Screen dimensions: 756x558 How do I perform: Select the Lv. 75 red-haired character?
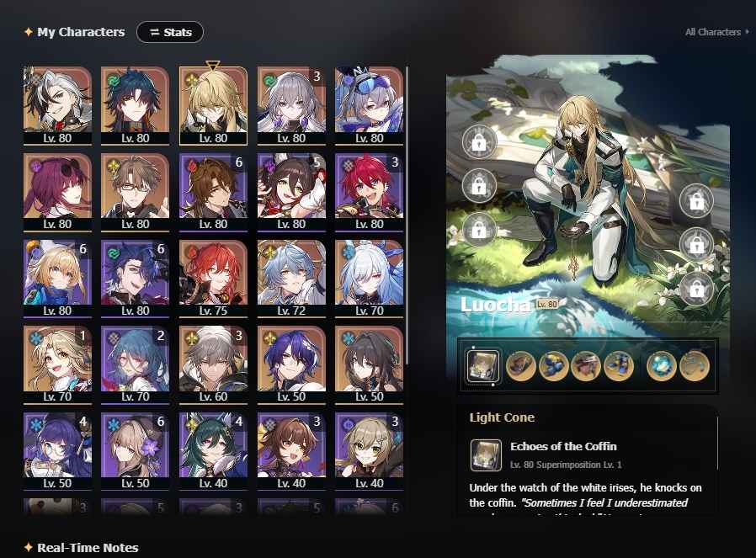click(x=213, y=279)
